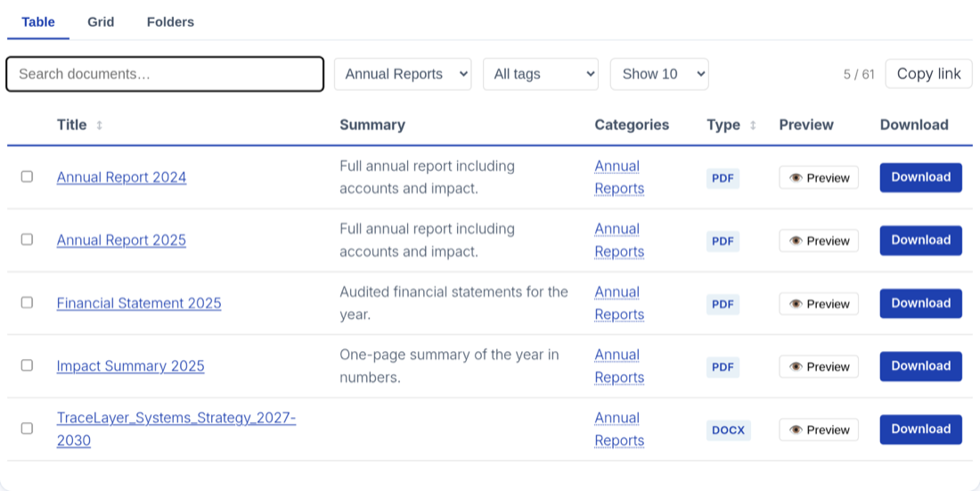Click the Annual Report 2024 summary text
Screen dimensions: 980x491
428,177
